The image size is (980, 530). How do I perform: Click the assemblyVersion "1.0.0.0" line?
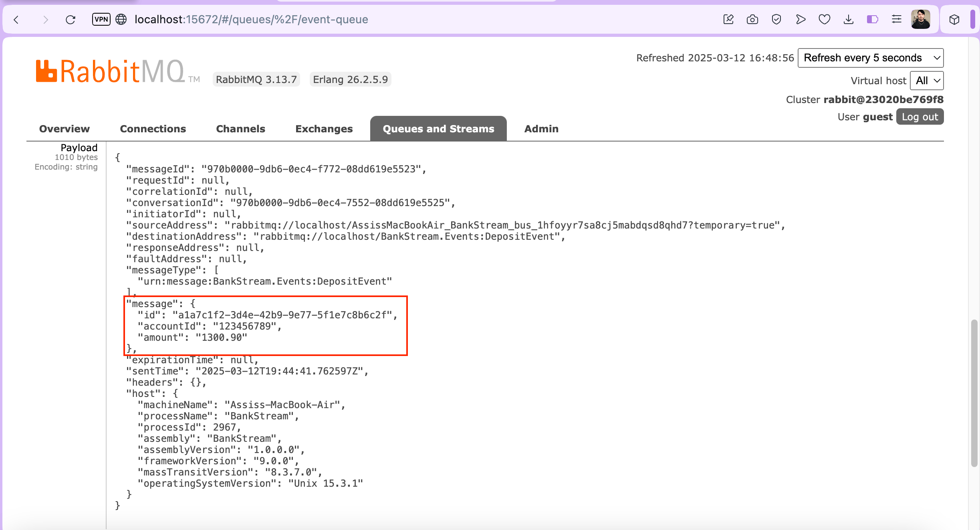pyautogui.click(x=222, y=450)
